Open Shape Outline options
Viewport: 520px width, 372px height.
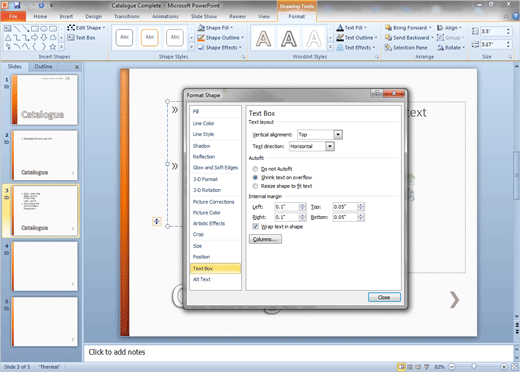coord(220,38)
